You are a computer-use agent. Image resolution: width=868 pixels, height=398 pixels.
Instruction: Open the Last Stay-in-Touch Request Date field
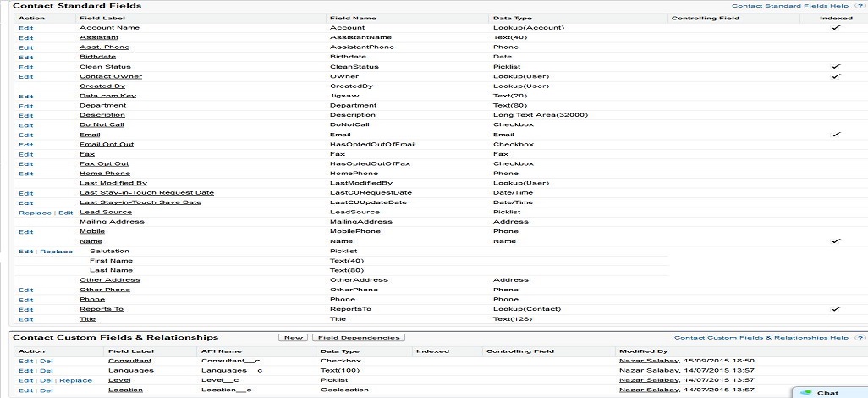tap(146, 193)
